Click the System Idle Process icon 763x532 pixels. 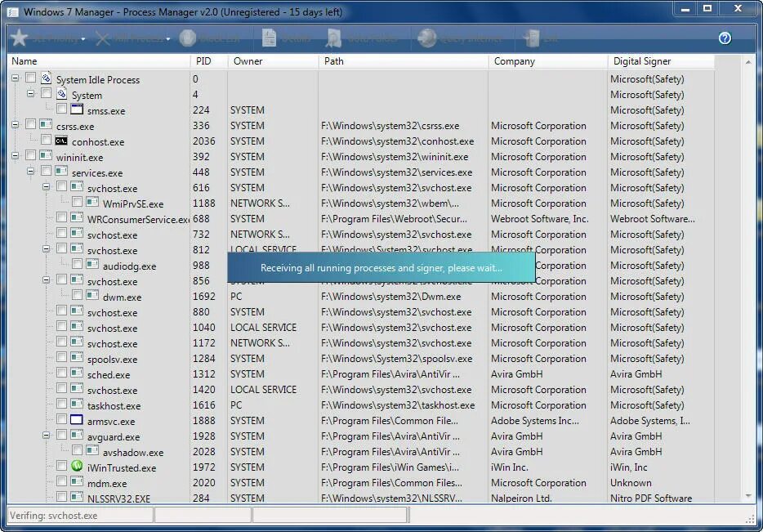pos(46,78)
